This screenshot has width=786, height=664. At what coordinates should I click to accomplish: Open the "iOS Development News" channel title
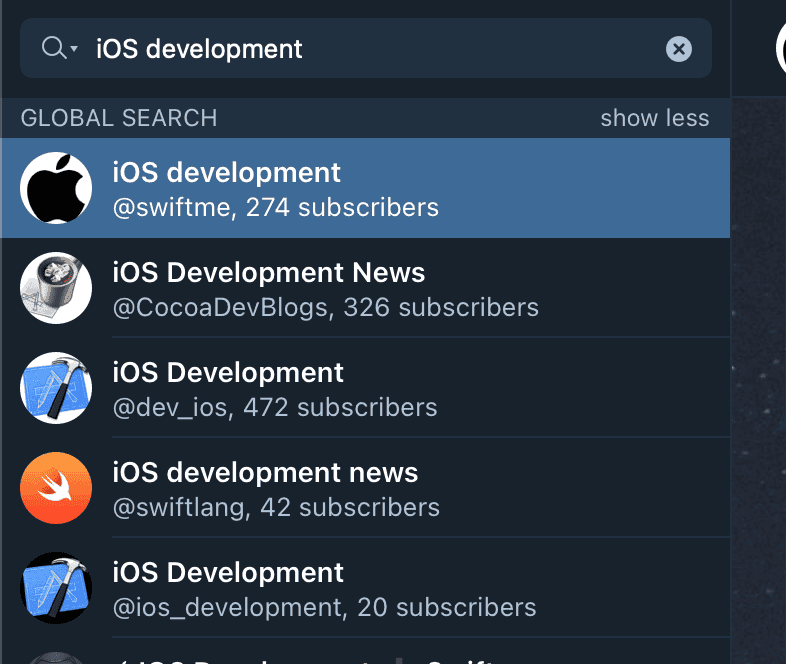click(269, 272)
